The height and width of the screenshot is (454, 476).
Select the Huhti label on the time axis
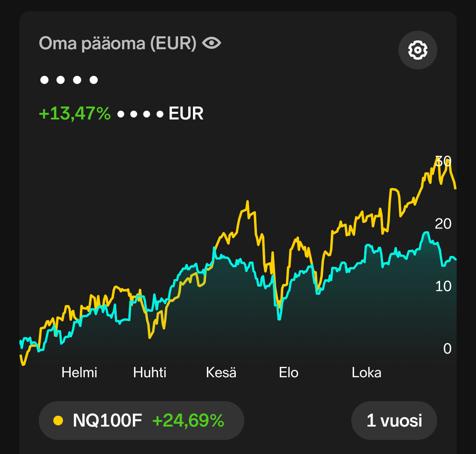coord(150,372)
